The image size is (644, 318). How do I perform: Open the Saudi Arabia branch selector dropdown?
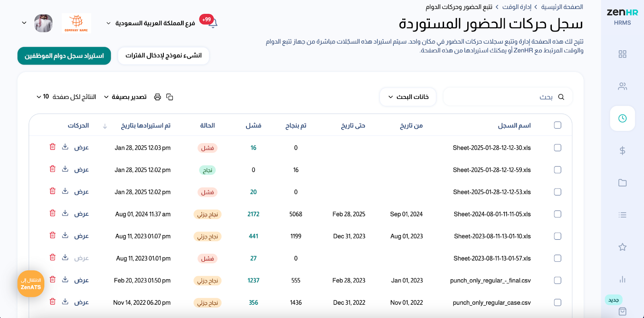[x=151, y=23]
